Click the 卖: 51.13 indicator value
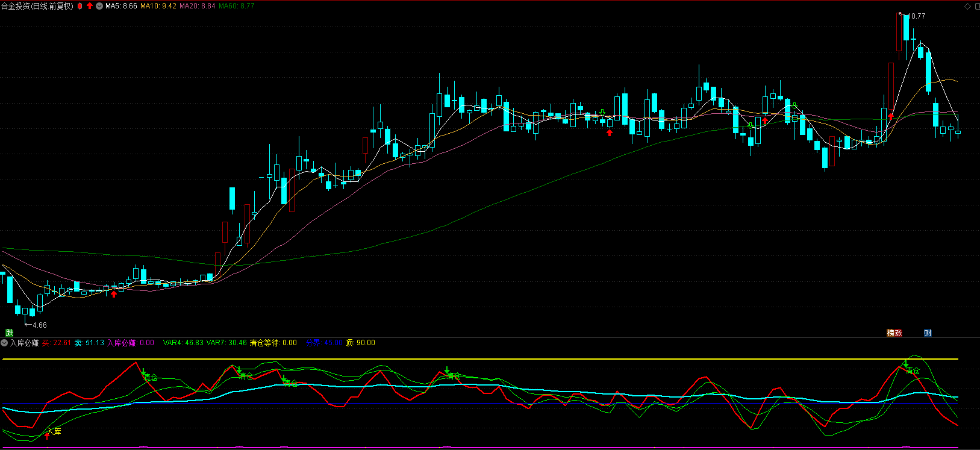980x450 pixels. tap(89, 343)
